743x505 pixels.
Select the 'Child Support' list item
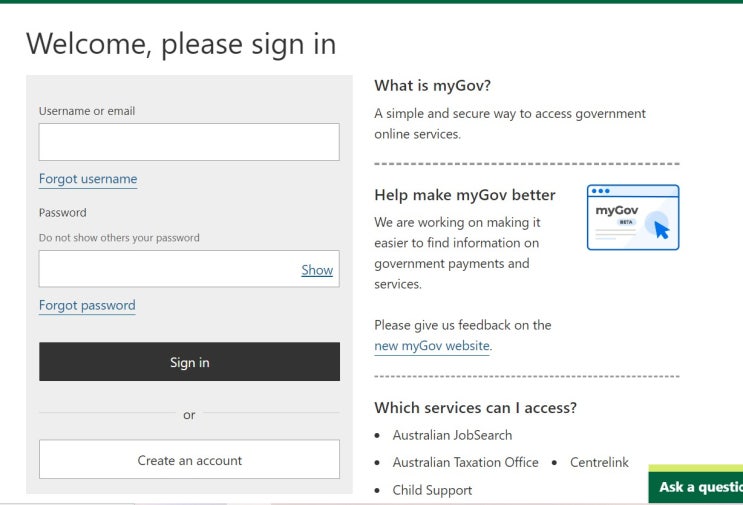432,490
